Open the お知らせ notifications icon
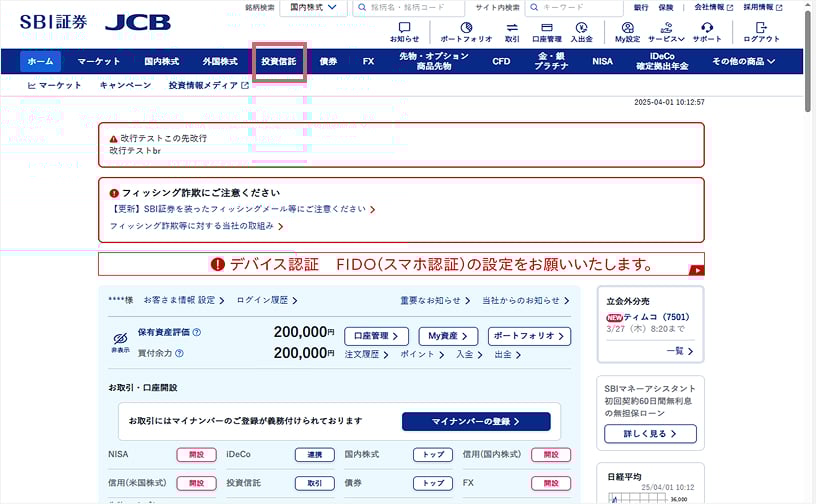The height and width of the screenshot is (504, 816). click(404, 32)
